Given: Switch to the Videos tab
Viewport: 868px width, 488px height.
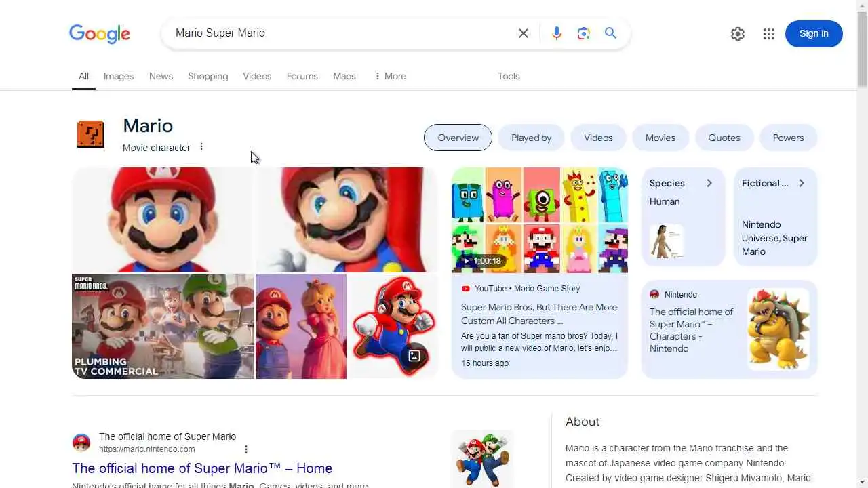Looking at the screenshot, I should 257,76.
